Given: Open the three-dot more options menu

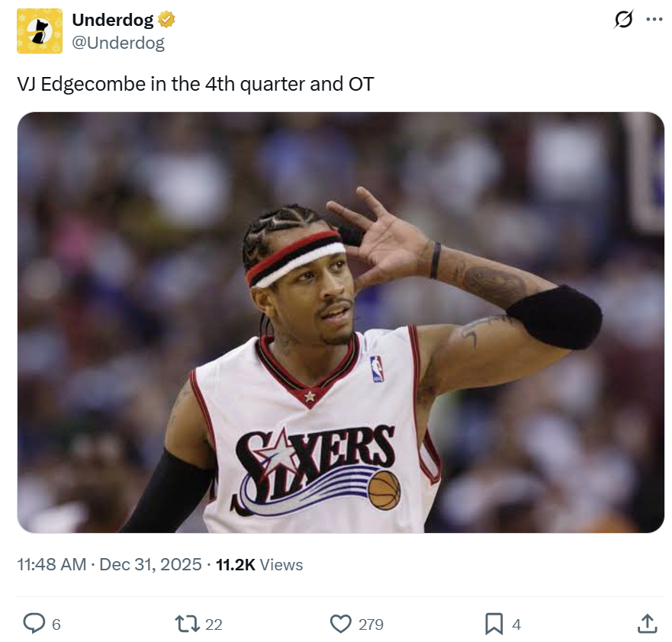Looking at the screenshot, I should (x=654, y=20).
